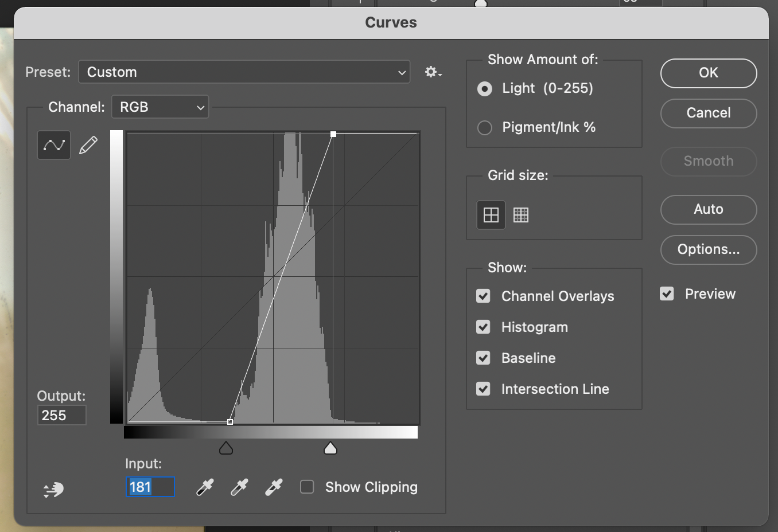Open the Preset dropdown showing Custom
The width and height of the screenshot is (778, 532).
click(x=244, y=72)
